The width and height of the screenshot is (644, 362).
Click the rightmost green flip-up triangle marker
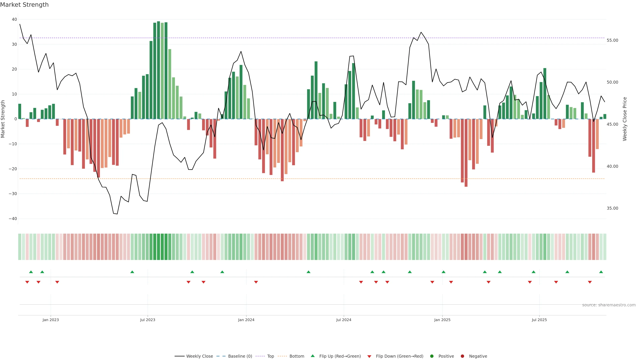click(601, 272)
